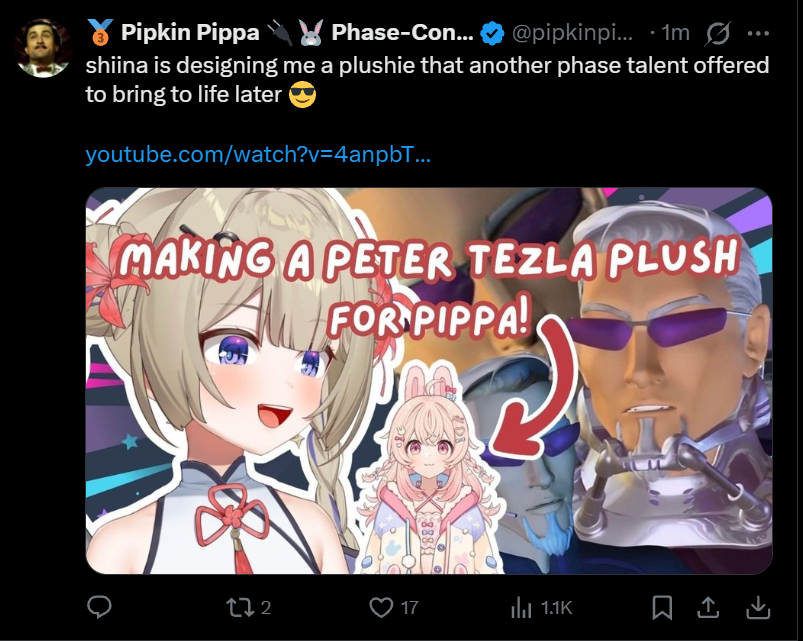Click the reply speech bubble icon
Image resolution: width=803 pixels, height=641 pixels.
coord(99,607)
